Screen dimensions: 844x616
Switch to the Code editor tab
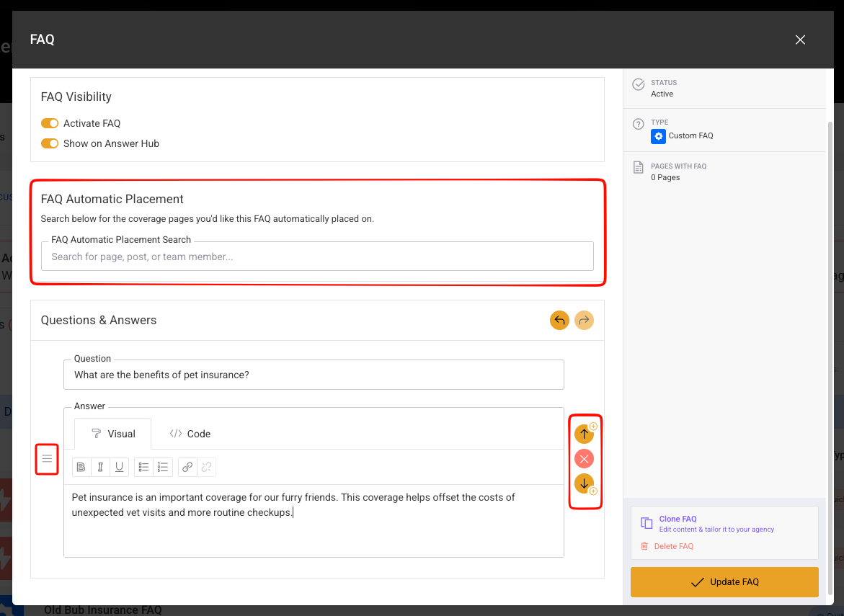pyautogui.click(x=190, y=434)
